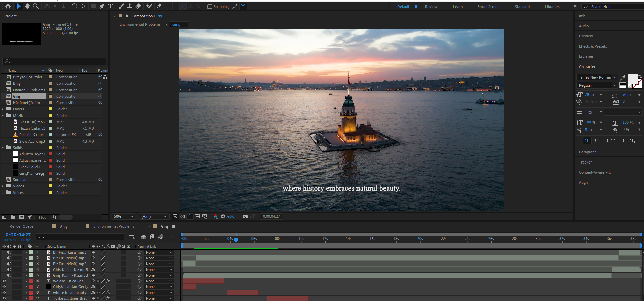Go to the Home screen icon

(8, 6)
